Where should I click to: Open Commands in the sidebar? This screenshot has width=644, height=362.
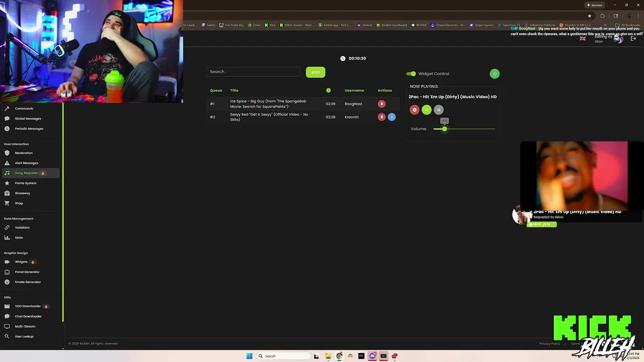click(x=24, y=109)
